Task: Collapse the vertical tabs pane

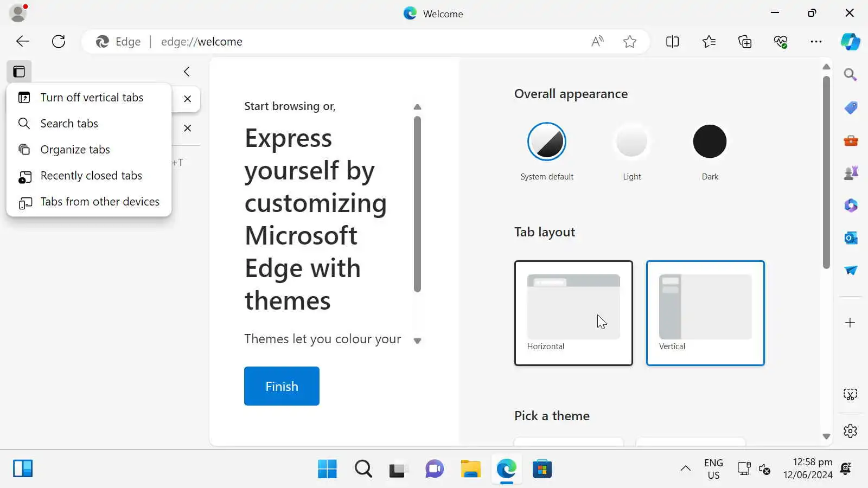Action: tap(187, 72)
